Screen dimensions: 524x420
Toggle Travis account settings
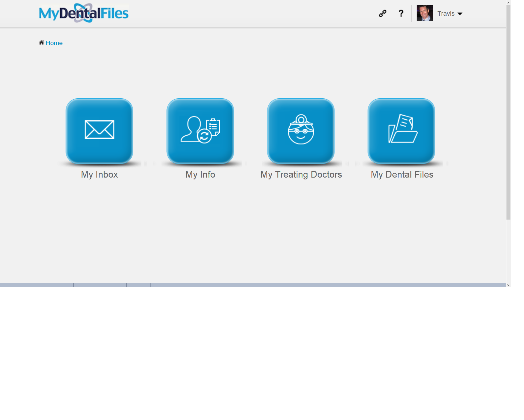(450, 13)
